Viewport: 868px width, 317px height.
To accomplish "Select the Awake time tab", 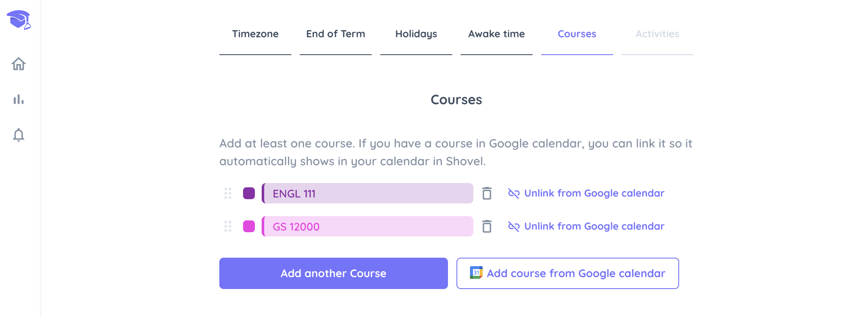I will [497, 34].
